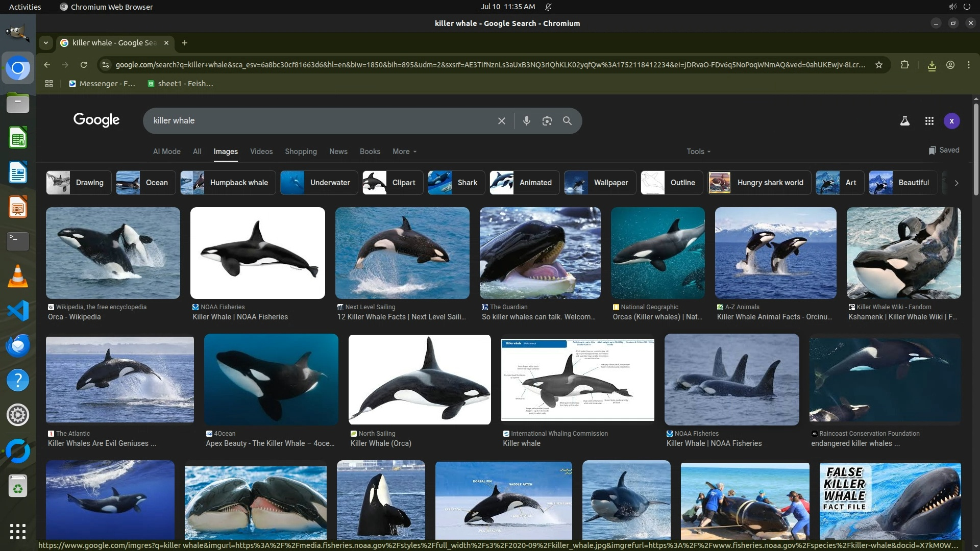Open the Extensions puzzle icon
This screenshot has width=980, height=551.
(904, 65)
